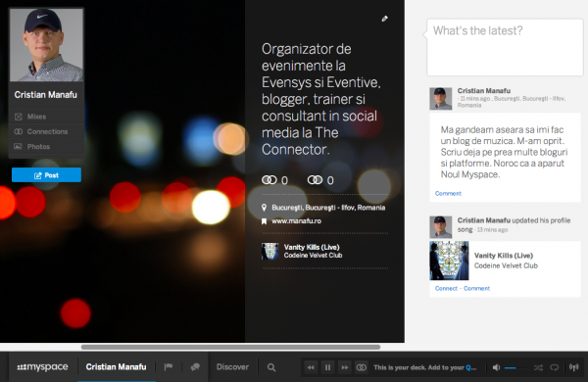Skip to the next track
Viewport: 588px width, 382px height.
(x=344, y=367)
